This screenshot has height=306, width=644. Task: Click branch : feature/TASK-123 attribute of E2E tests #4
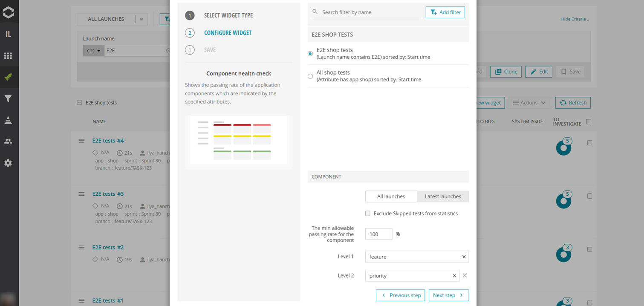click(124, 168)
